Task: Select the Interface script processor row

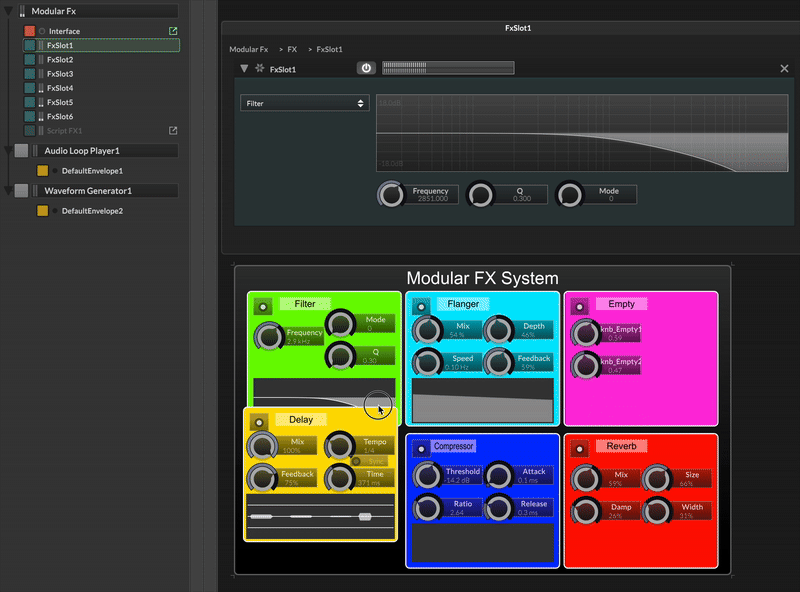Action: 102,31
